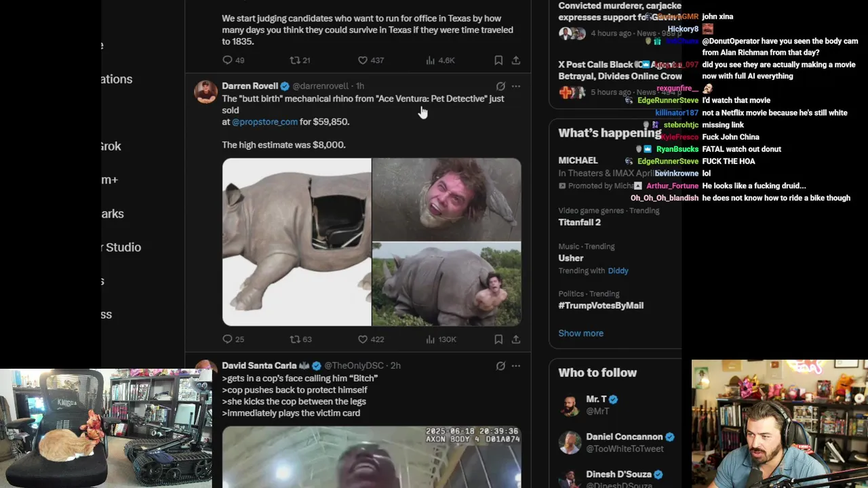Image resolution: width=868 pixels, height=488 pixels.
Task: Follow the @propstore.com link
Action: click(x=264, y=122)
